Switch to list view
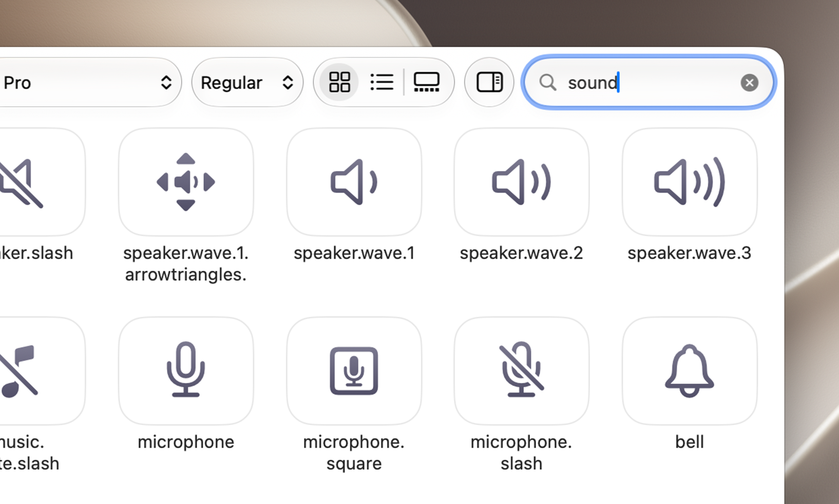Image resolution: width=839 pixels, height=504 pixels. pyautogui.click(x=382, y=82)
